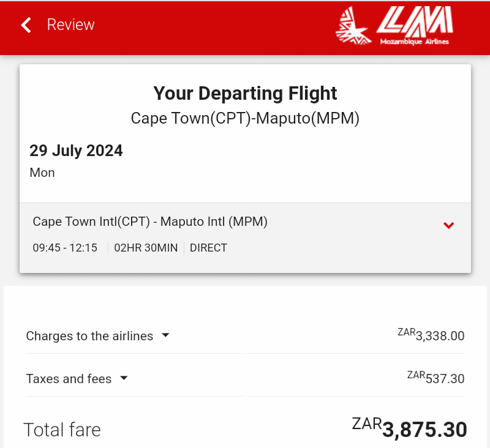The width and height of the screenshot is (490, 448).
Task: Click the Total fare label
Action: [x=62, y=430]
